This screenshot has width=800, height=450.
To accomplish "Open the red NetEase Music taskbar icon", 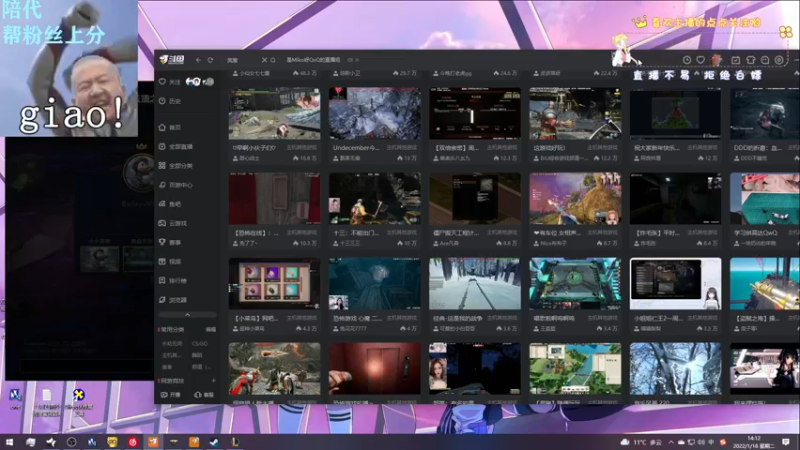I will click(x=133, y=442).
